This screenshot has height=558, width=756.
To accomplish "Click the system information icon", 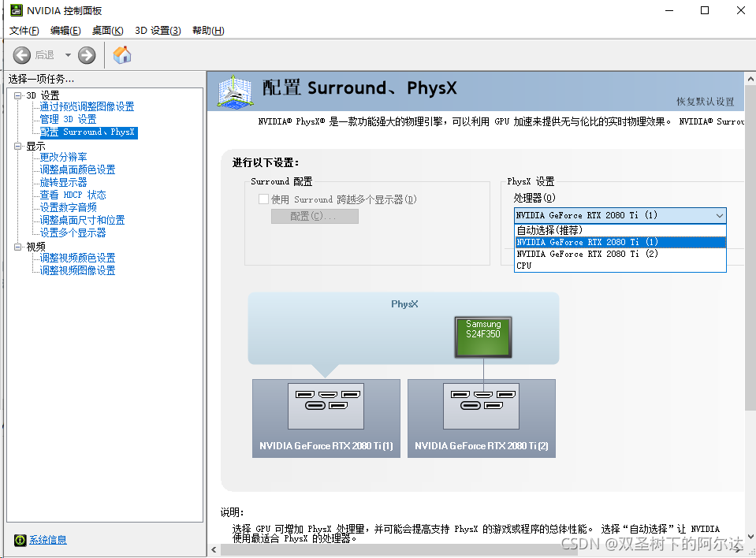I will click(20, 540).
